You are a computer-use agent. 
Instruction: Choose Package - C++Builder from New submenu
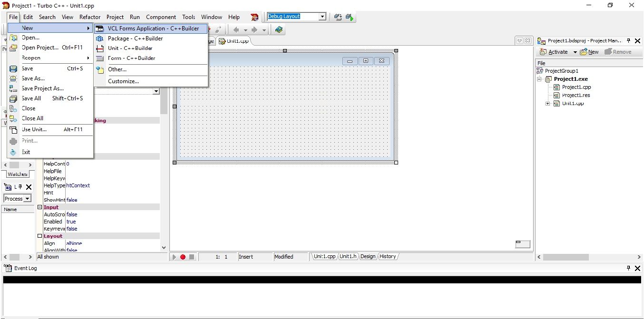coord(151,39)
